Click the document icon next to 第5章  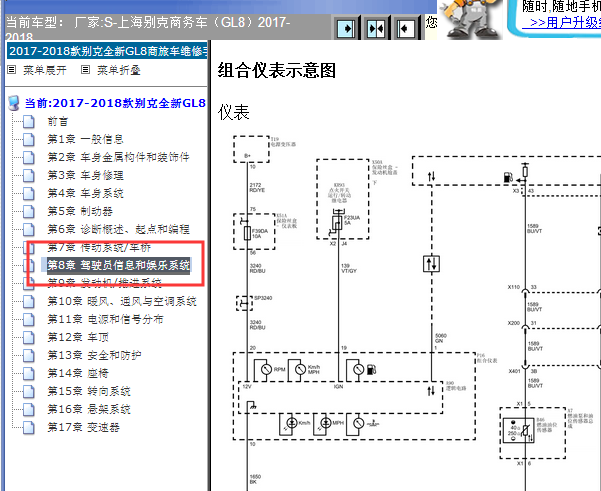(x=29, y=212)
